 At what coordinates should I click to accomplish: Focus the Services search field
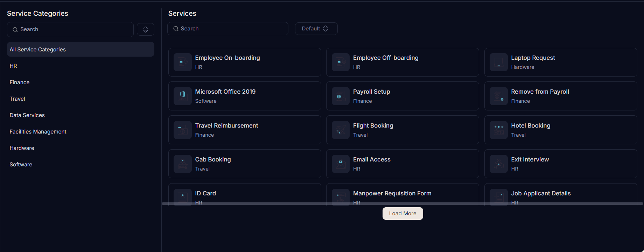click(228, 29)
